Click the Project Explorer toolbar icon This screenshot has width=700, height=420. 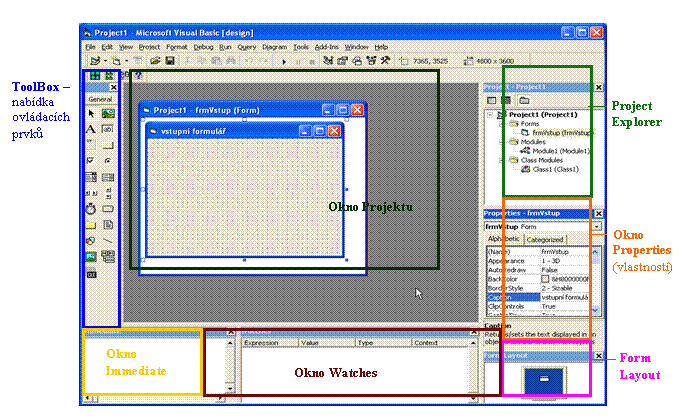tap(328, 61)
